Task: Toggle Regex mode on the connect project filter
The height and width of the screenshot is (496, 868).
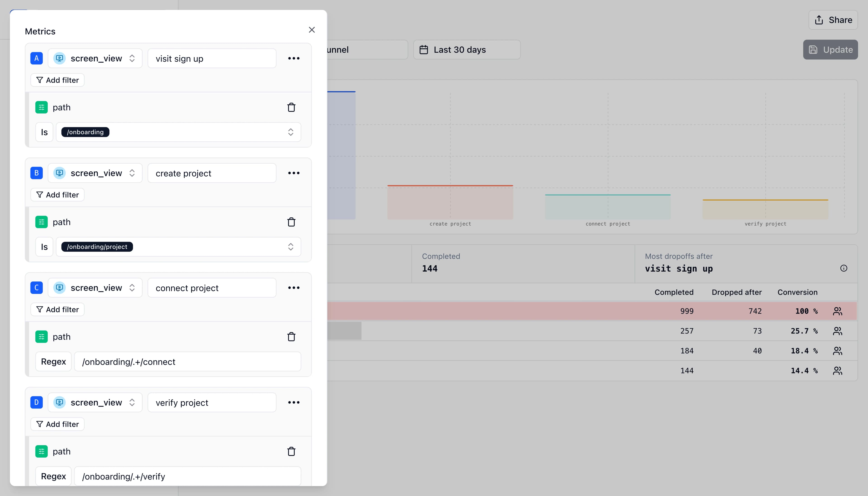Action: click(x=53, y=361)
